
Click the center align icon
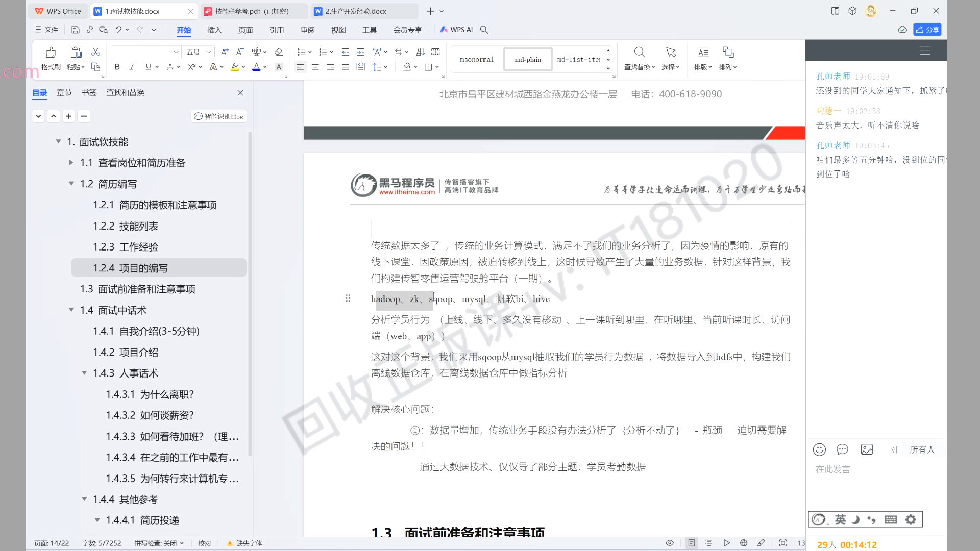[315, 67]
